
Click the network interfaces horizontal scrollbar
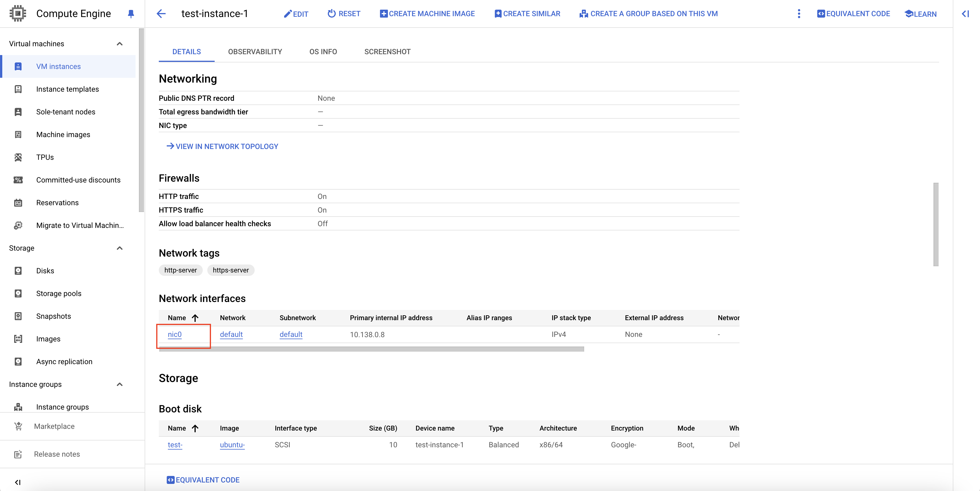tap(371, 349)
